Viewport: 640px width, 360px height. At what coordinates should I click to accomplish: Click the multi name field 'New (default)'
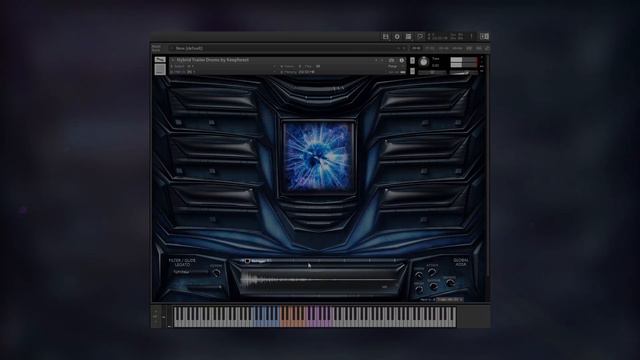189,48
